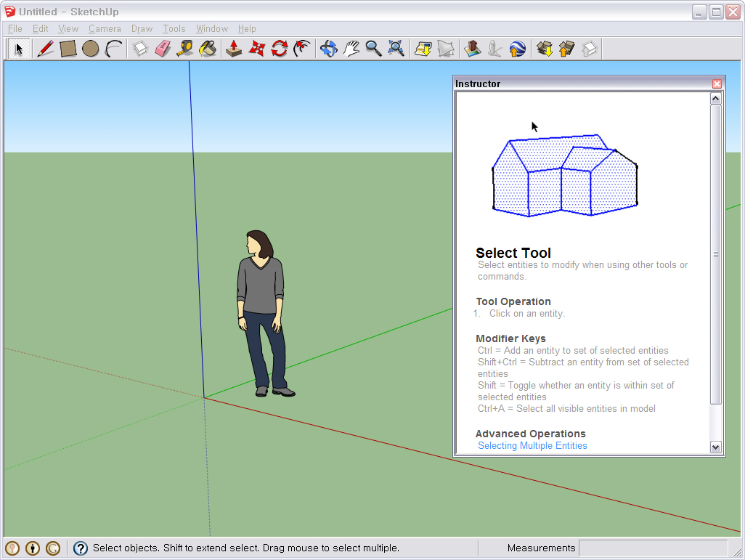Screen dimensions: 745x560
Task: Select the Line pencil tool
Action: (x=46, y=49)
